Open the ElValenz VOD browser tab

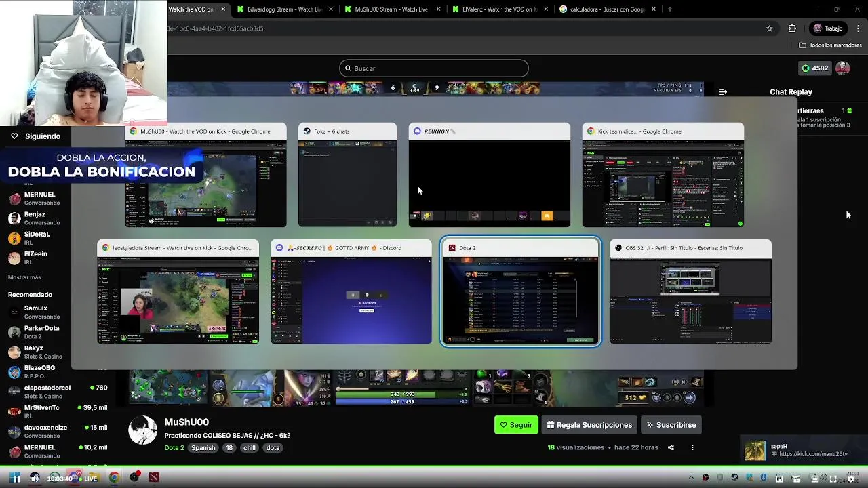pyautogui.click(x=498, y=9)
